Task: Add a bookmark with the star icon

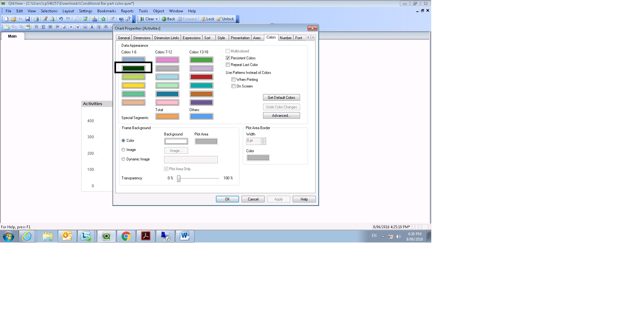Action: click(103, 19)
